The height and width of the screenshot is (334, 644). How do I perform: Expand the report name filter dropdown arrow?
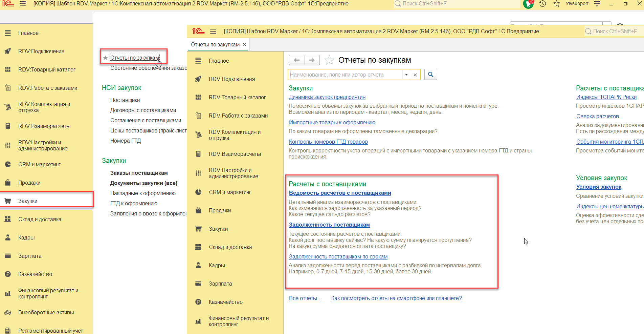click(406, 75)
